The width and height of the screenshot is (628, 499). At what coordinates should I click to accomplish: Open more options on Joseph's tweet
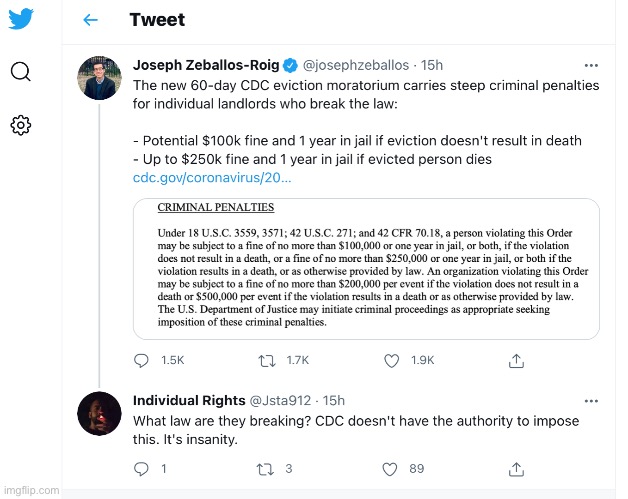point(591,65)
